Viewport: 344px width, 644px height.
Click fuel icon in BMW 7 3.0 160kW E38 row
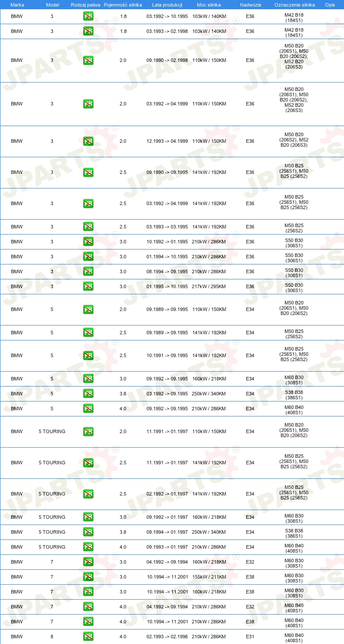coord(88,592)
